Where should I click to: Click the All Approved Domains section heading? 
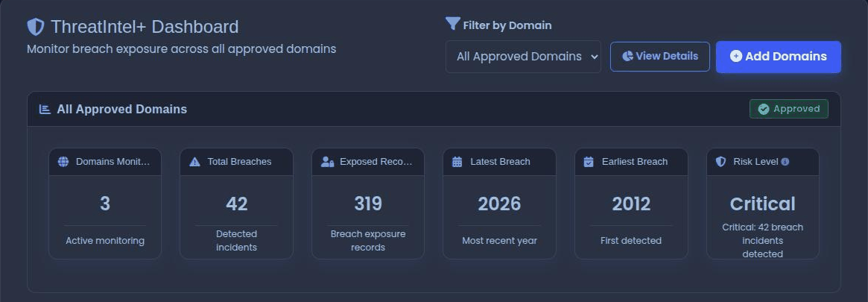121,109
